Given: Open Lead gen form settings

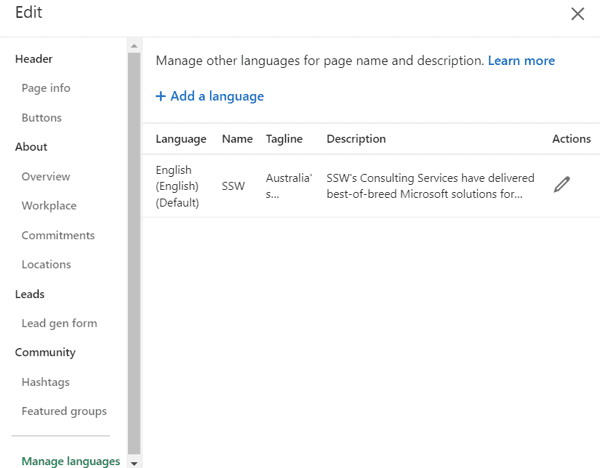Looking at the screenshot, I should coord(59,324).
